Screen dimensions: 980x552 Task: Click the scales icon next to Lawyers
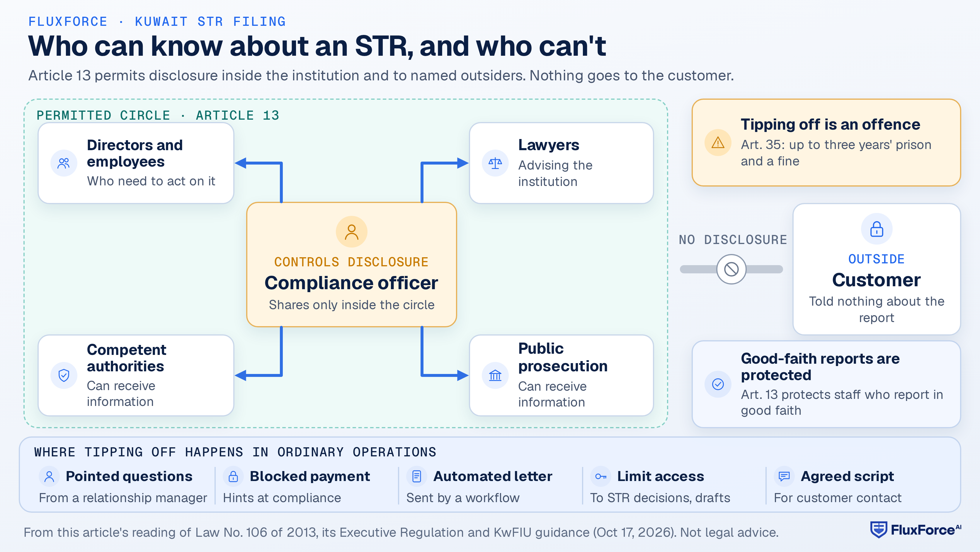(495, 163)
